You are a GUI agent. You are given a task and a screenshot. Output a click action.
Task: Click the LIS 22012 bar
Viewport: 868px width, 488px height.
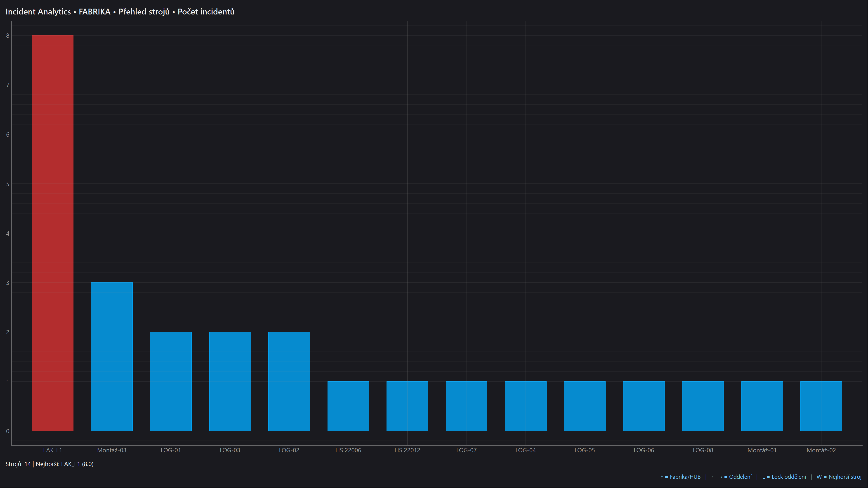407,406
